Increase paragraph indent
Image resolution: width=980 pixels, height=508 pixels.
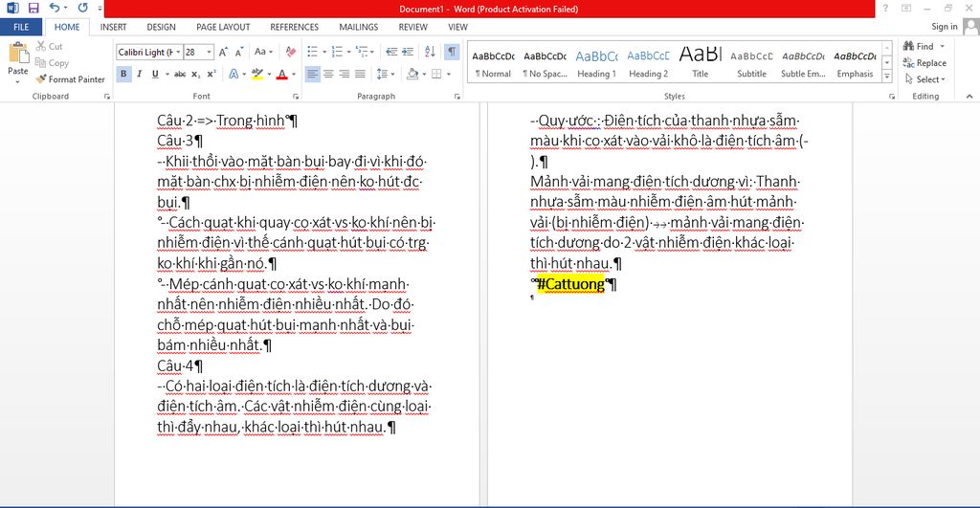407,52
